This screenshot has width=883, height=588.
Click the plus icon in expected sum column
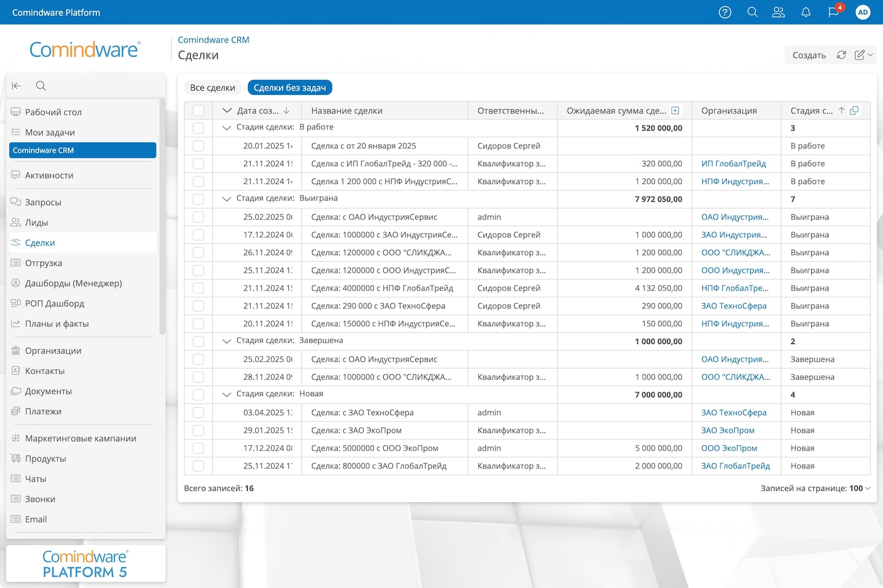click(x=675, y=110)
